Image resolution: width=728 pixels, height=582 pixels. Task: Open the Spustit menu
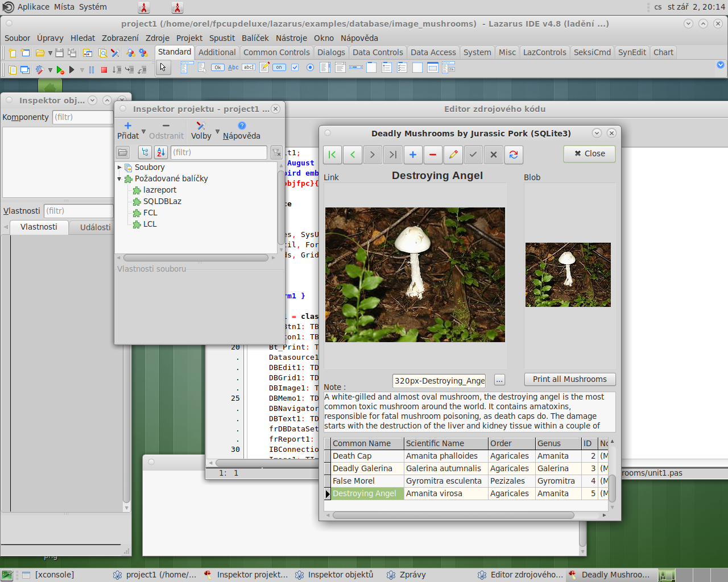pyautogui.click(x=222, y=38)
